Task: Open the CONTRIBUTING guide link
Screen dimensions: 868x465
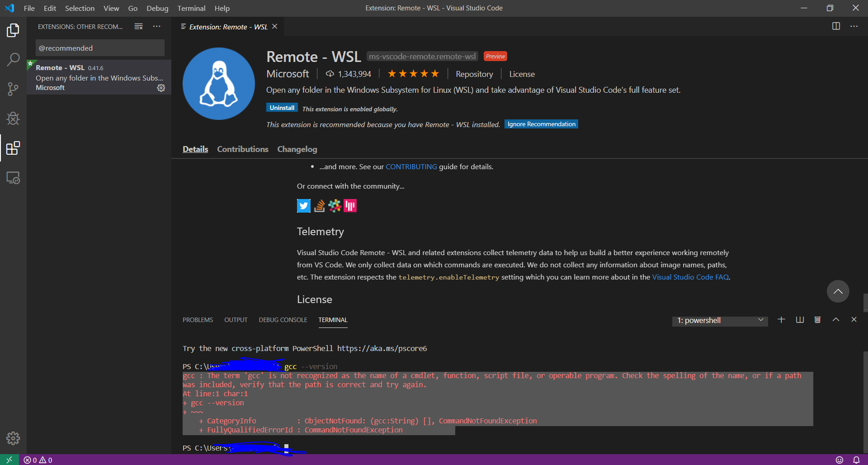Action: click(x=411, y=166)
